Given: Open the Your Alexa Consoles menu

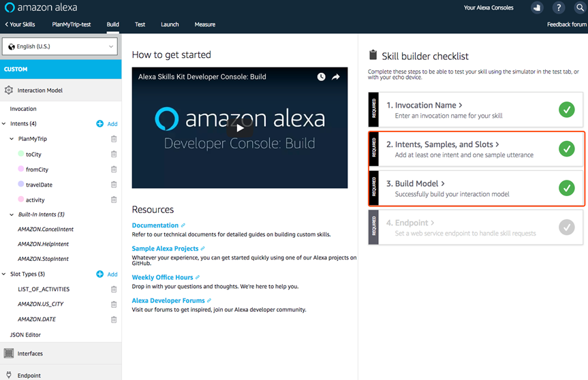Looking at the screenshot, I should [x=489, y=7].
